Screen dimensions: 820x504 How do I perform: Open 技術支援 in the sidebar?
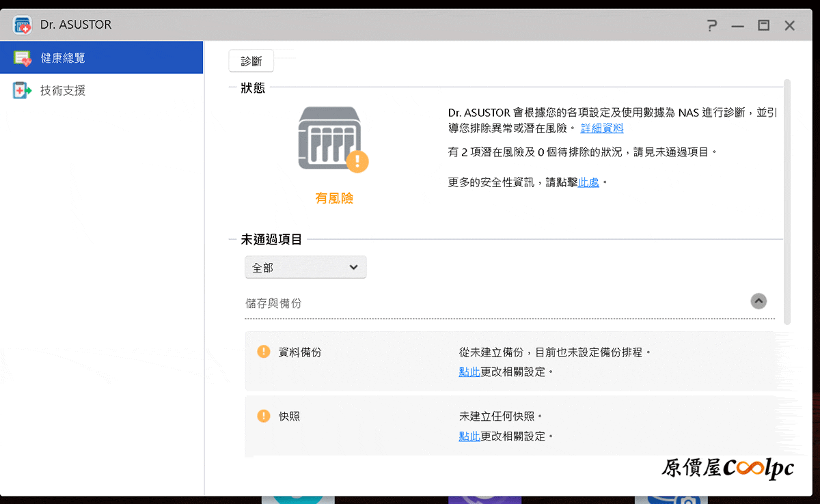(102, 90)
